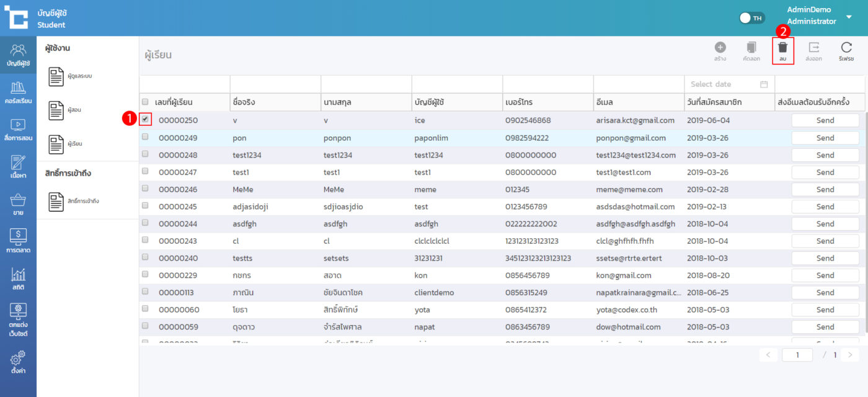Go to next page using right chevron
Screen dimensions: 868x397
(850, 355)
